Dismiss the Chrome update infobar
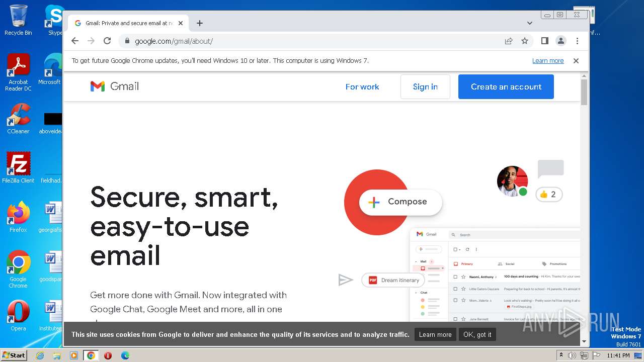Image resolution: width=644 pixels, height=362 pixels. pyautogui.click(x=576, y=61)
